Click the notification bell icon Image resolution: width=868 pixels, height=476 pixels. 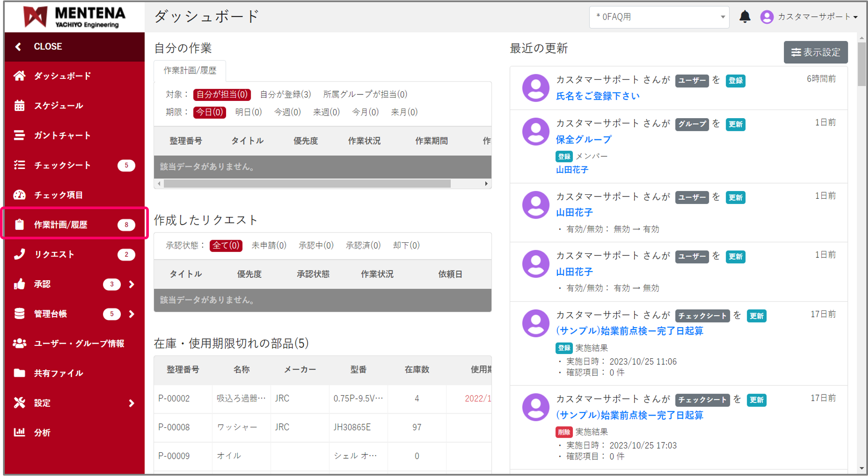tap(745, 17)
